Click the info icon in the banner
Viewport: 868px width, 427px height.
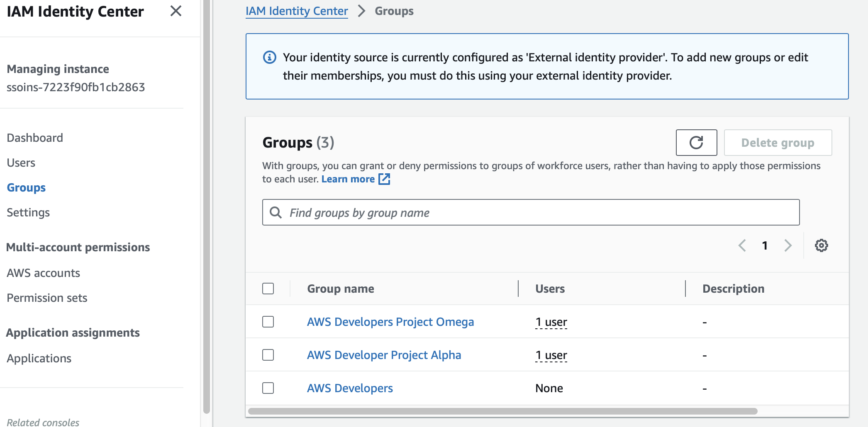coord(270,57)
